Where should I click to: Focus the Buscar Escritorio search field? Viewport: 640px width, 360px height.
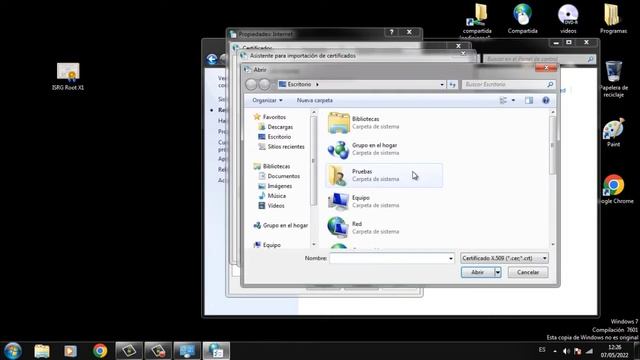(x=508, y=84)
